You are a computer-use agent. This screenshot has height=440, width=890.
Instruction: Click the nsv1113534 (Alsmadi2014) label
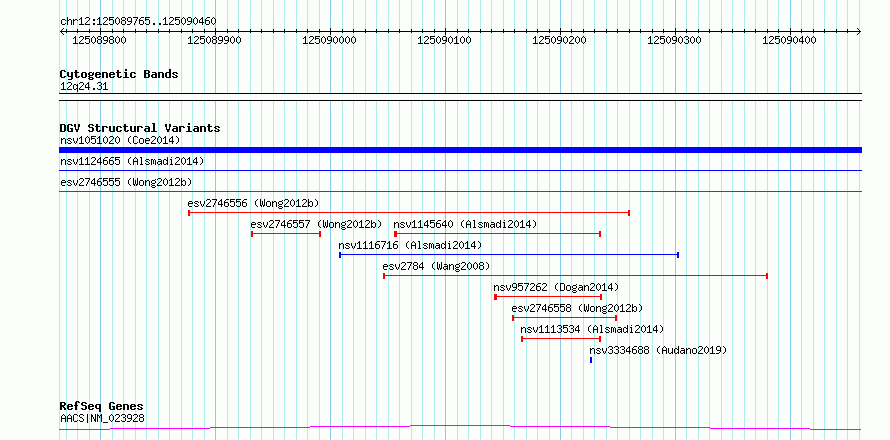coord(592,329)
